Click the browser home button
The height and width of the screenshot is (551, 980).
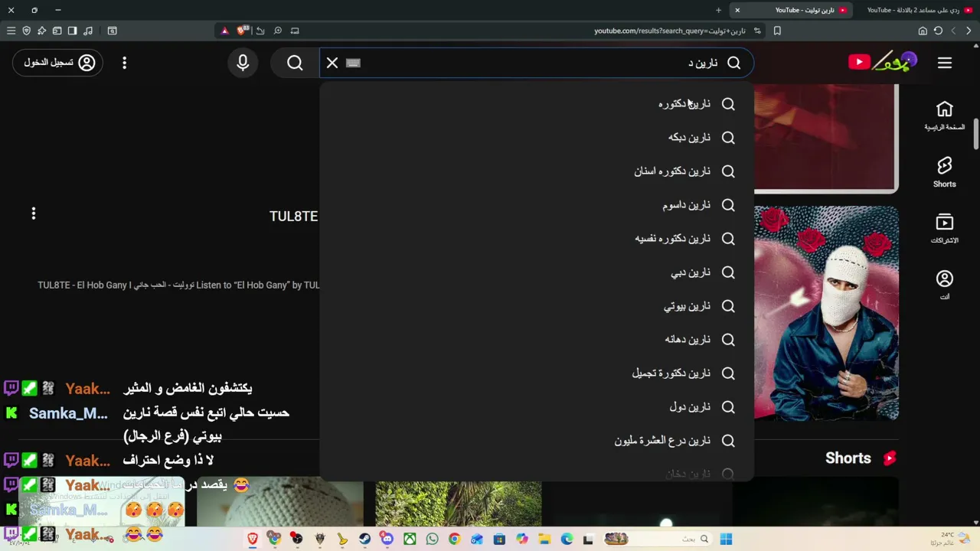[x=923, y=31]
